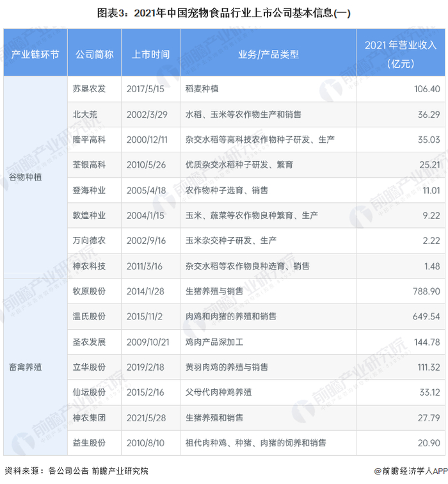Click listing date 2015/11/2

click(x=145, y=316)
